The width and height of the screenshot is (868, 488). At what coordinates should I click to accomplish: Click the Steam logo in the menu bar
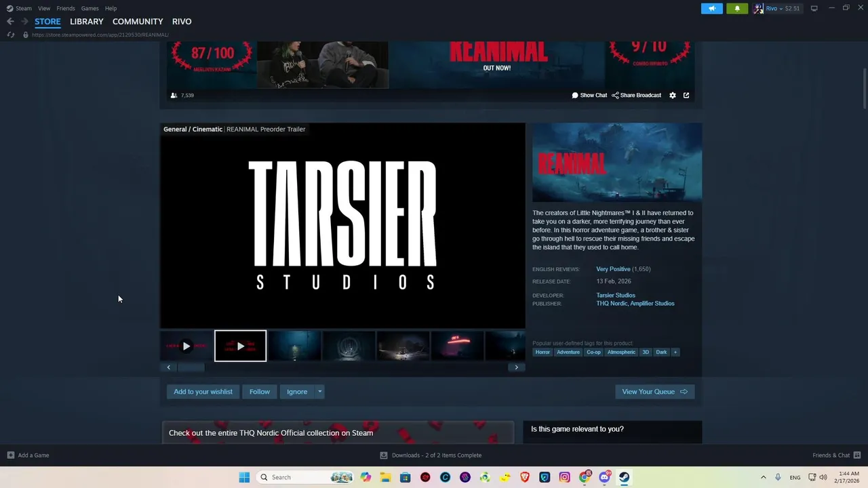pyautogui.click(x=9, y=8)
